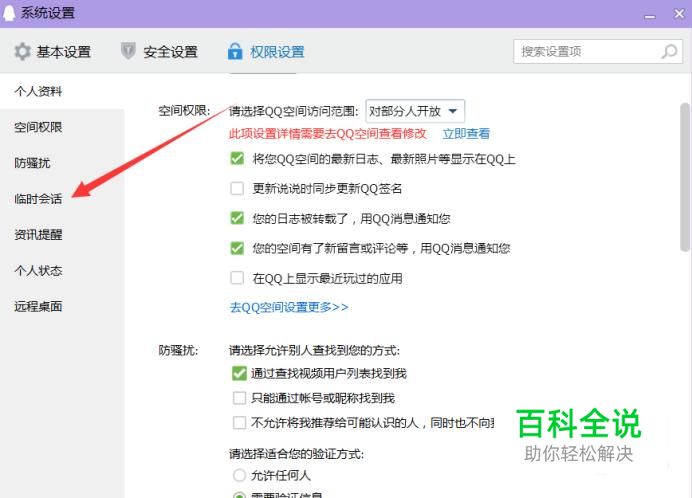Open 防骚扰 in the sidebar
The image size is (692, 498).
pyautogui.click(x=32, y=163)
